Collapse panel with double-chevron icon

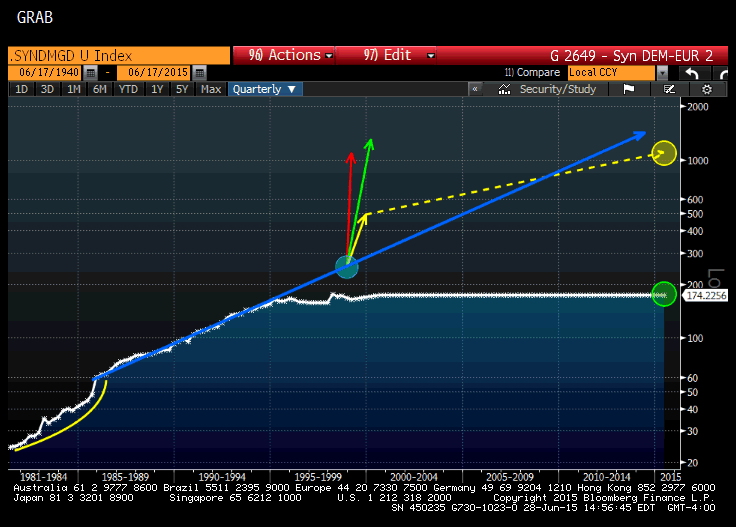click(x=475, y=89)
